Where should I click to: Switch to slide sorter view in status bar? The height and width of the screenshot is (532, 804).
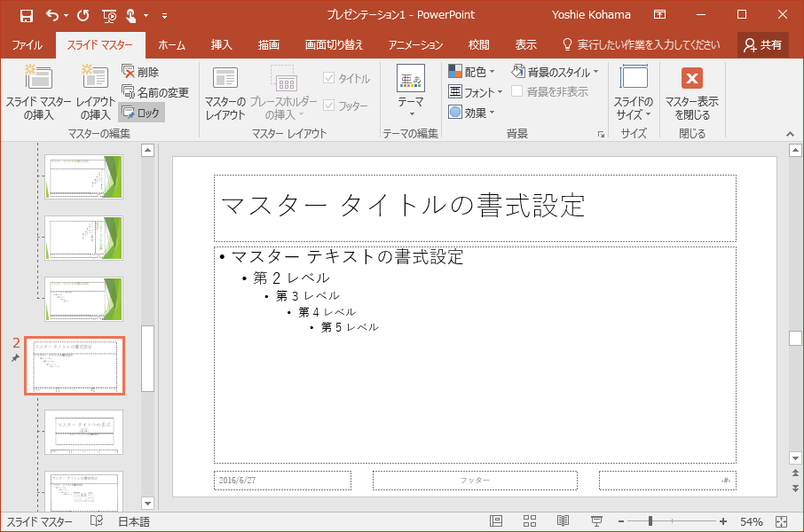coord(530,521)
